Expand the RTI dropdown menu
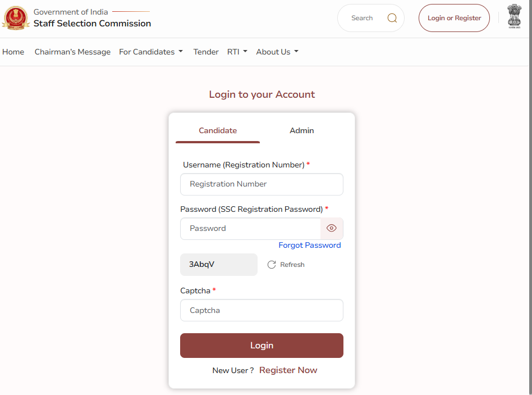The height and width of the screenshot is (395, 532). 237,52
